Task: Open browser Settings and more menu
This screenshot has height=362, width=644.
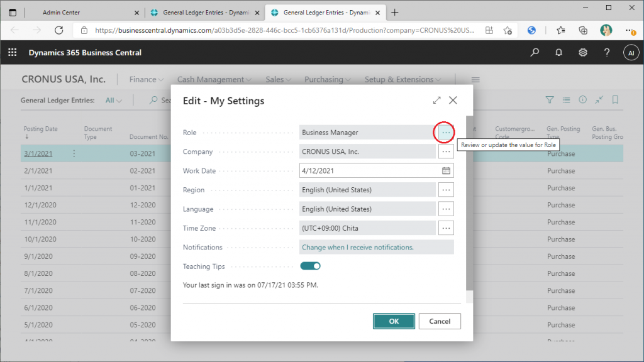Action: coord(630,30)
